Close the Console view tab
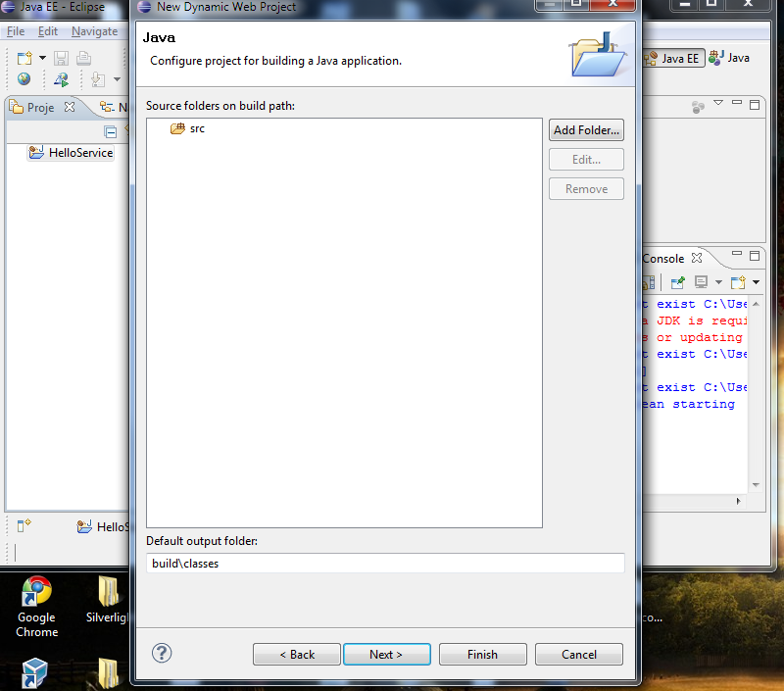The height and width of the screenshot is (691, 784). pos(697,258)
